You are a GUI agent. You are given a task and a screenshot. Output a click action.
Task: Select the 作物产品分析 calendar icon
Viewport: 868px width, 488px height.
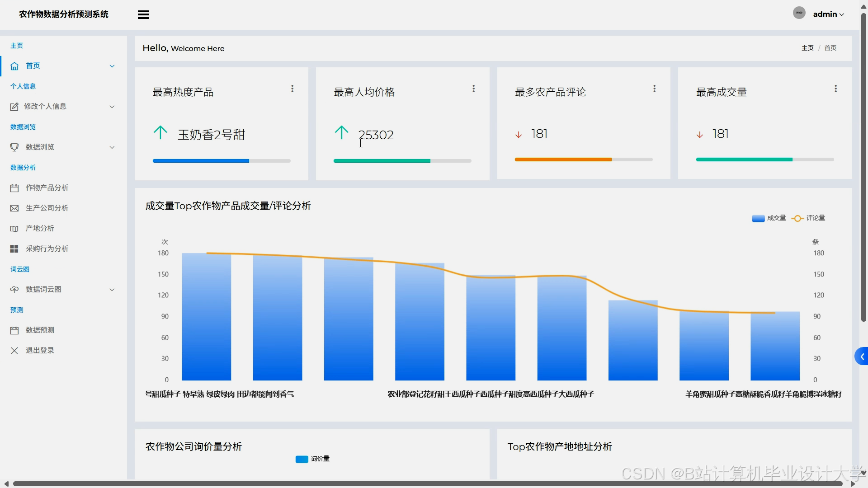point(14,188)
